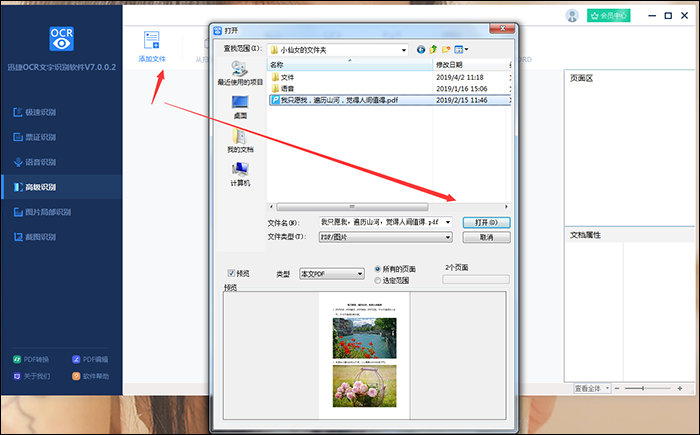Open 软件帮助 link in sidebar
The width and height of the screenshot is (700, 435).
coord(91,376)
